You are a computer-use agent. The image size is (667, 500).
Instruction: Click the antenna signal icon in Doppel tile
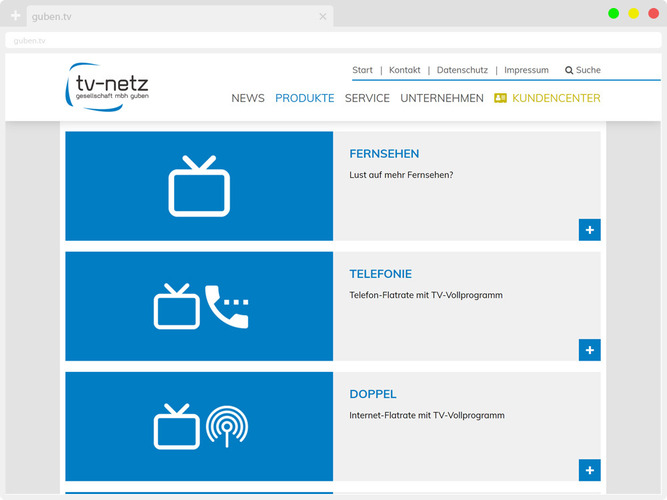click(227, 427)
